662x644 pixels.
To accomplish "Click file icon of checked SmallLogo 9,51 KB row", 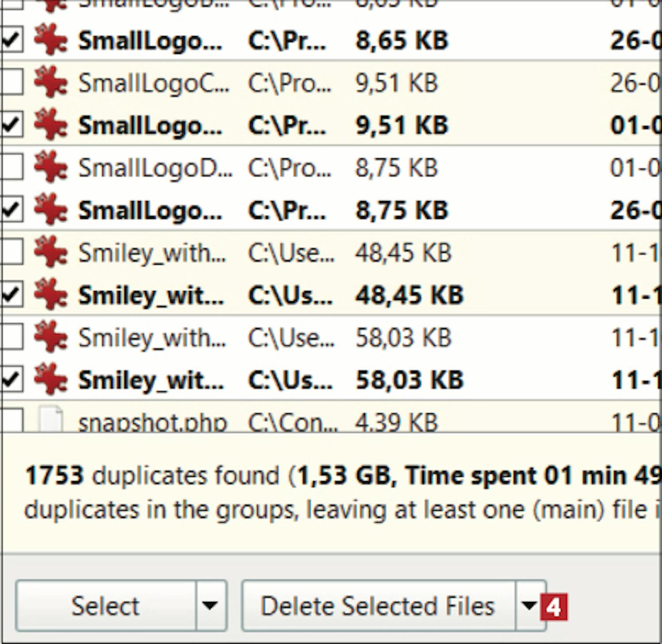I will tap(50, 124).
